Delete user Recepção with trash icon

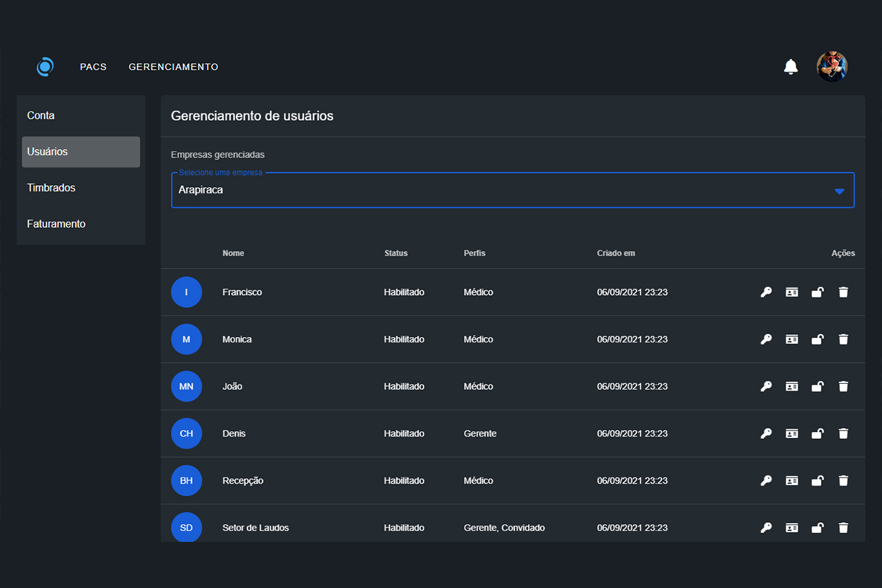843,481
